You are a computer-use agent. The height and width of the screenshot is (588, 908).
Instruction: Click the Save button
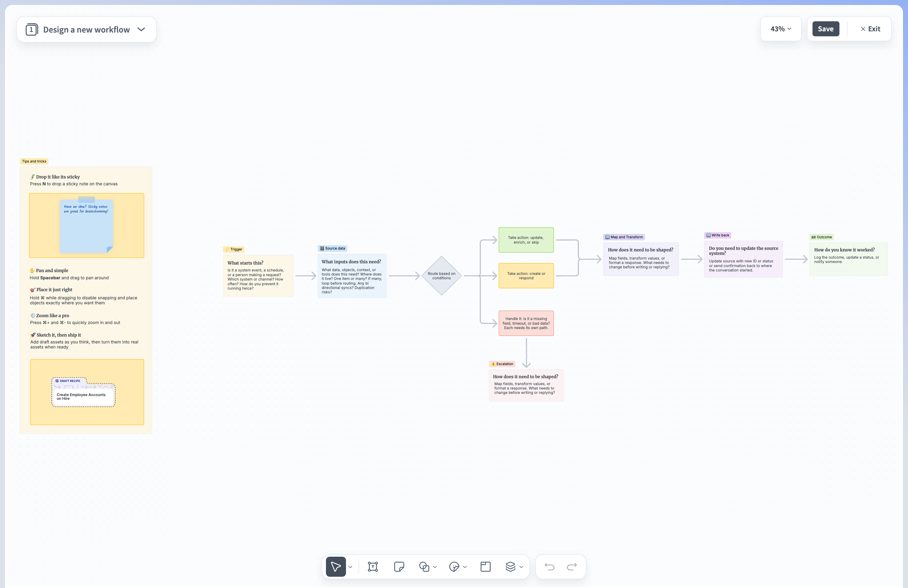pyautogui.click(x=826, y=29)
